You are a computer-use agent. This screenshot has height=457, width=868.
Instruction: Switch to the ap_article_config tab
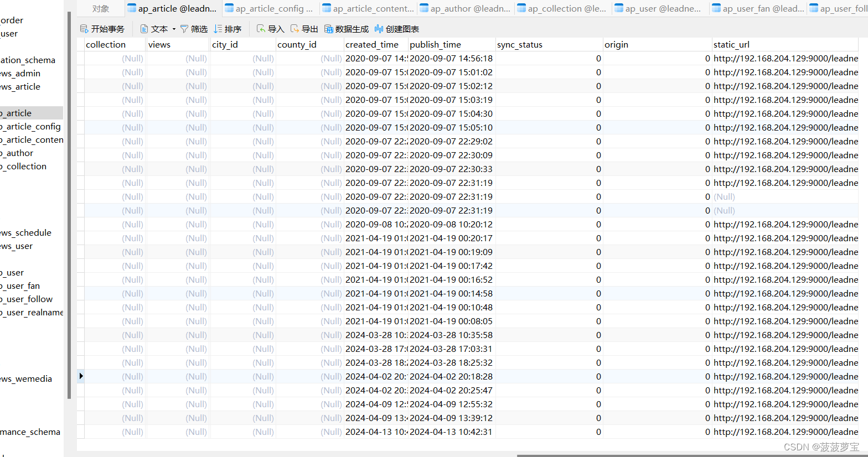click(x=270, y=9)
